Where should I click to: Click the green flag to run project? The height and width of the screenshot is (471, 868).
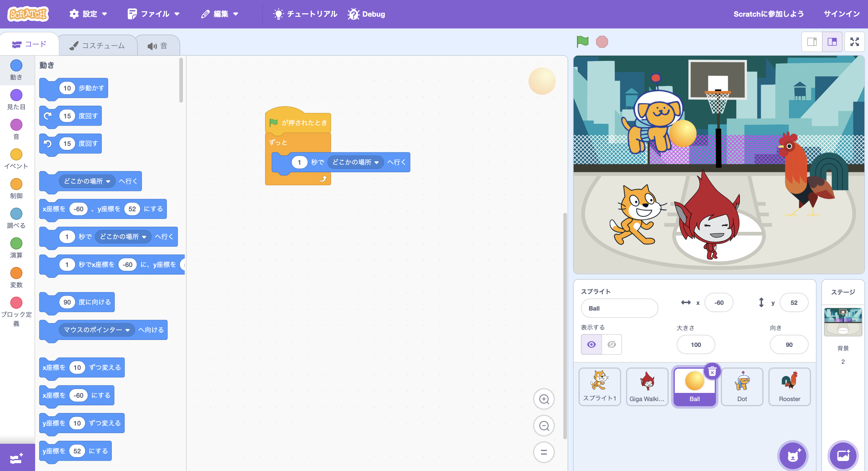(582, 42)
